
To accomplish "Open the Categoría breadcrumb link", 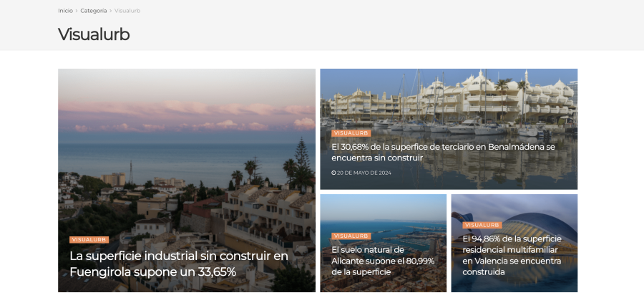I will 93,11.
